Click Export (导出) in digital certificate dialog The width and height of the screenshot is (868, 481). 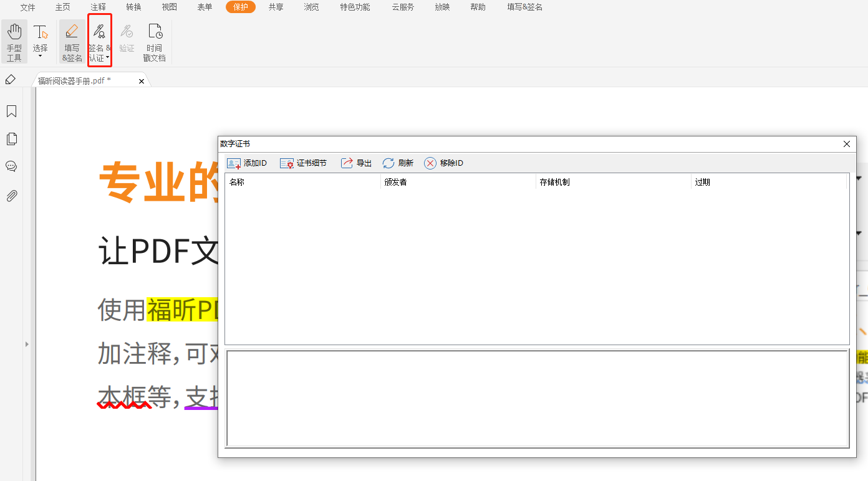(x=356, y=163)
